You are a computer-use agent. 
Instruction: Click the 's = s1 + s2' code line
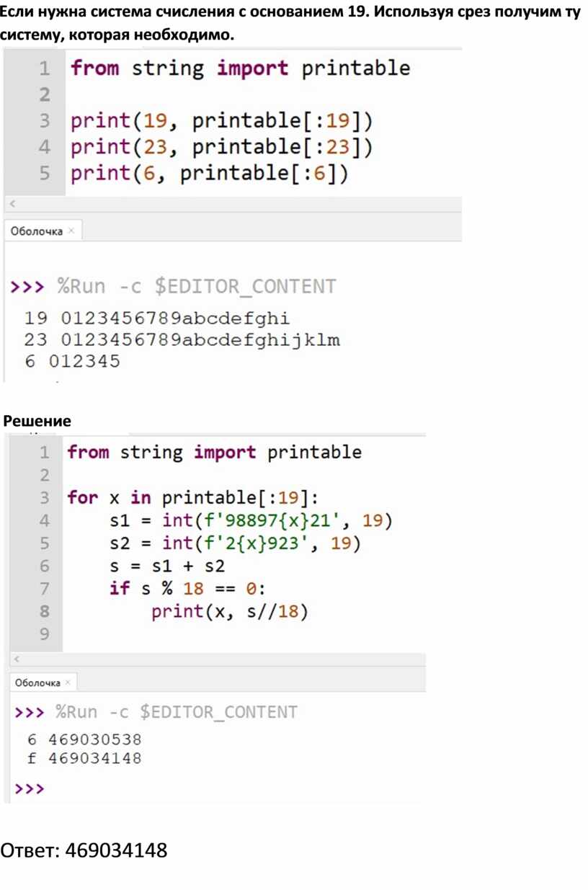pyautogui.click(x=167, y=566)
